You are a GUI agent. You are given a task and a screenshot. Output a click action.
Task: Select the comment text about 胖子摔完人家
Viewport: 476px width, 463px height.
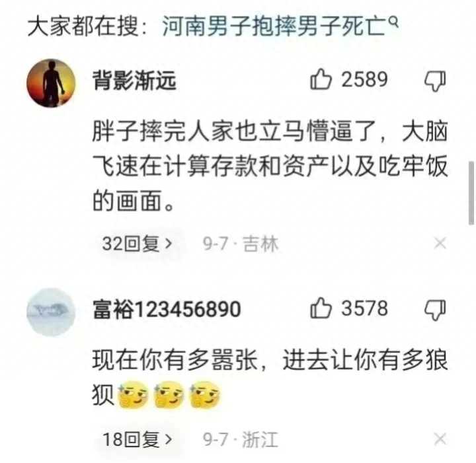coord(270,166)
